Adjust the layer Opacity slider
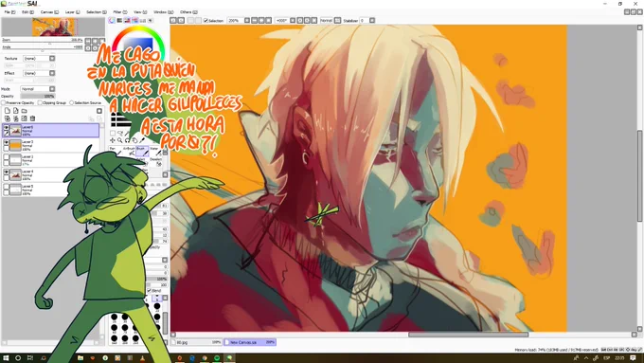This screenshot has width=644, height=363. (38, 96)
